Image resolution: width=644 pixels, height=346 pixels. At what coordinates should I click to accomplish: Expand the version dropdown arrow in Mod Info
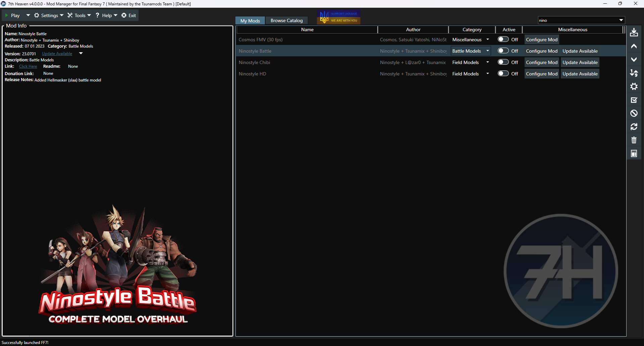(81, 53)
